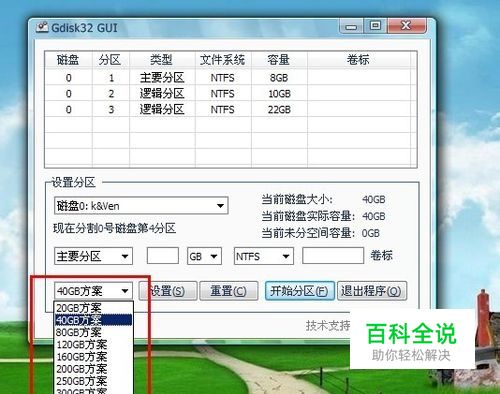Select highlighted 40GB方案 list entry
500x394 pixels.
pos(94,320)
